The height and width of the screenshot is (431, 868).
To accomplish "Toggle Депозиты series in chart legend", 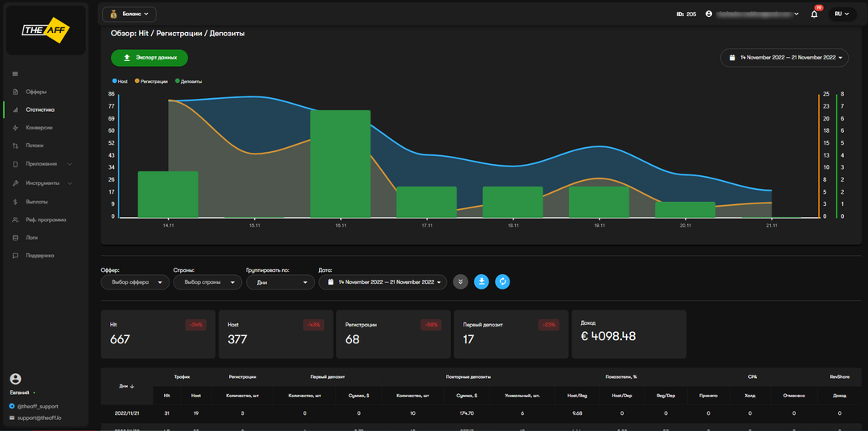I will pyautogui.click(x=188, y=81).
